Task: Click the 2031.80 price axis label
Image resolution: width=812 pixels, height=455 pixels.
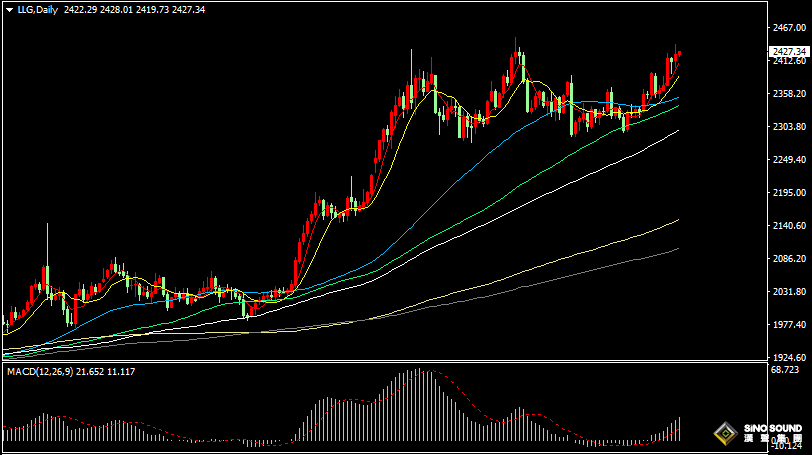Action: point(789,291)
